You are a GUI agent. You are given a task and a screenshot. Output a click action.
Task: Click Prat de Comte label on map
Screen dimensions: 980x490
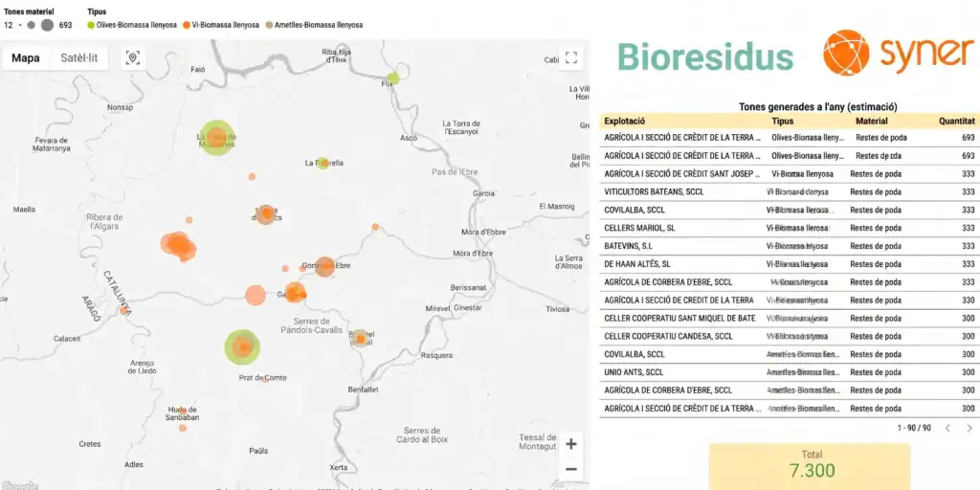tap(262, 378)
